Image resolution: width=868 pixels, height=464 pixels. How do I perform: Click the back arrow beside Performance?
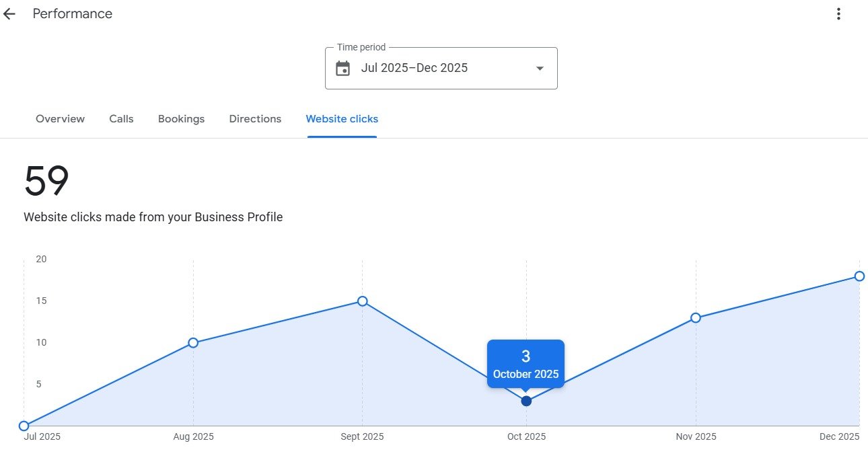pyautogui.click(x=9, y=14)
